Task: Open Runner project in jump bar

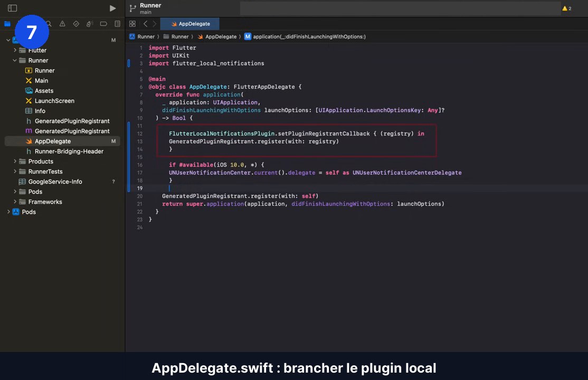Action: tap(142, 36)
